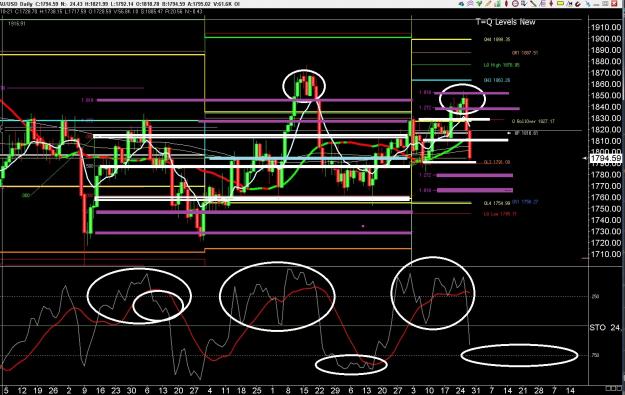Click the 1880.00 price axis label
This screenshot has height=395, width=625.
pos(605,61)
